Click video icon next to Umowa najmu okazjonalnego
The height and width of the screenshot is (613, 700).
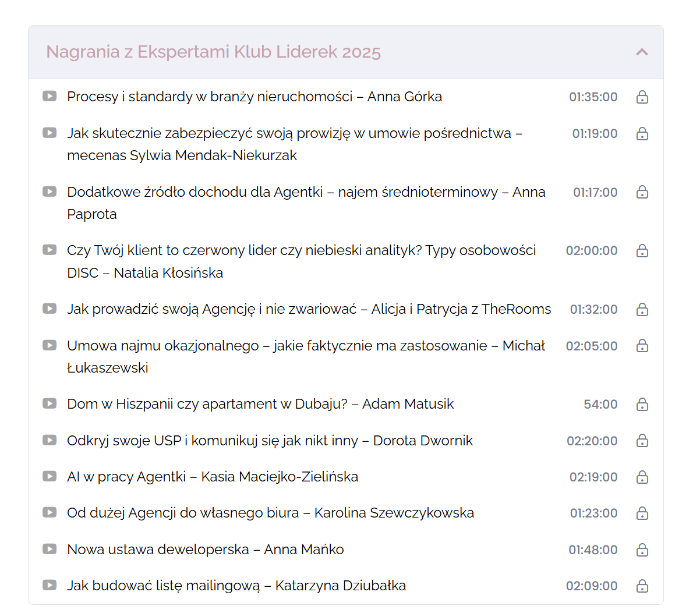click(50, 345)
